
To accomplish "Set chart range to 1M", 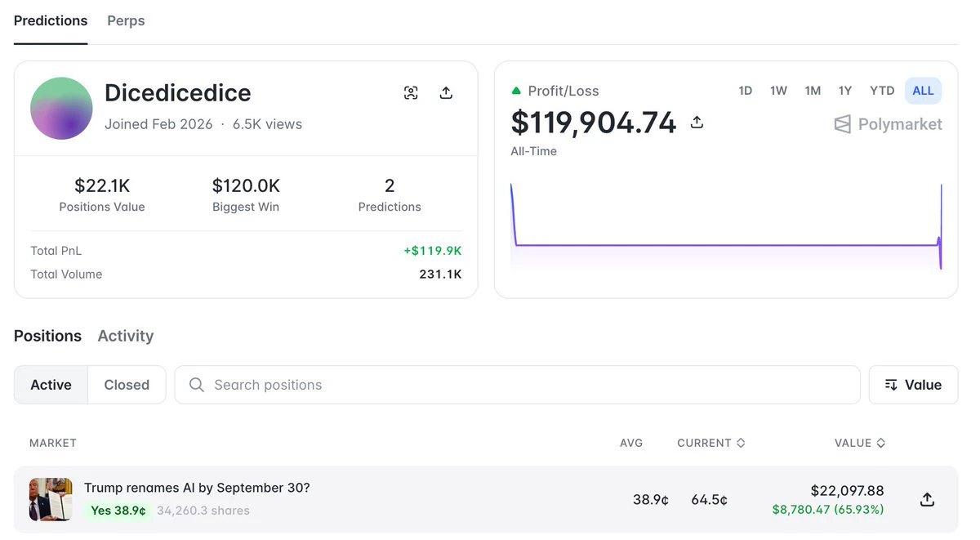I will pos(813,91).
